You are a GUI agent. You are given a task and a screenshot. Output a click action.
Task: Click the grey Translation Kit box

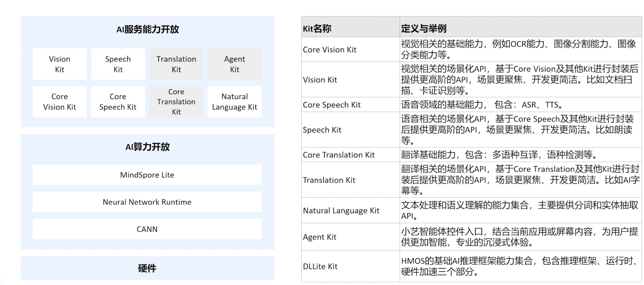pos(176,64)
